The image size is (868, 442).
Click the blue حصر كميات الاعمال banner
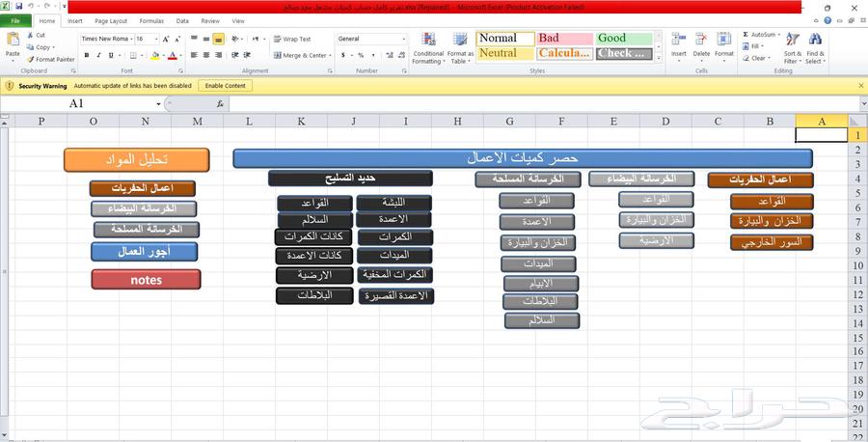click(x=523, y=158)
